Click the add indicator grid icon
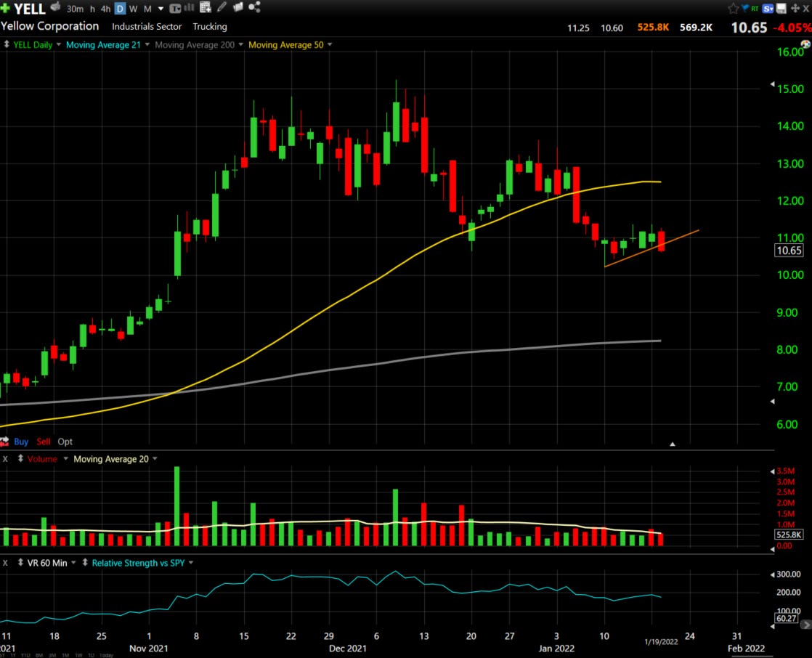Image resolution: width=812 pixels, height=658 pixels. 205,7
